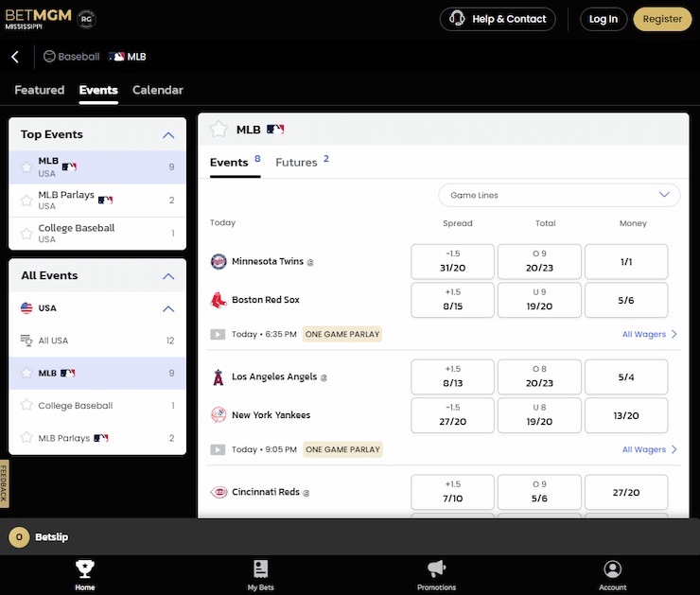
Task: Click ONE GAME PARLAY for Angels game
Action: [x=342, y=449]
